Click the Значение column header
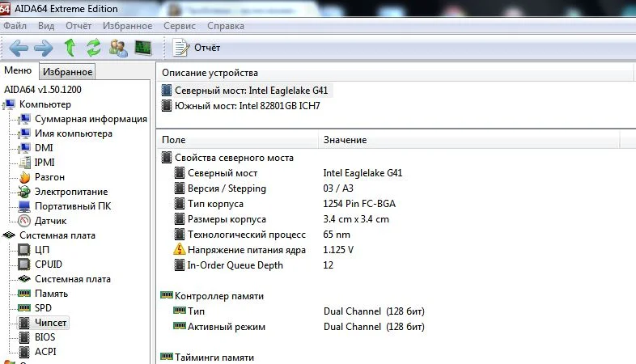The width and height of the screenshot is (636, 364). (469, 140)
